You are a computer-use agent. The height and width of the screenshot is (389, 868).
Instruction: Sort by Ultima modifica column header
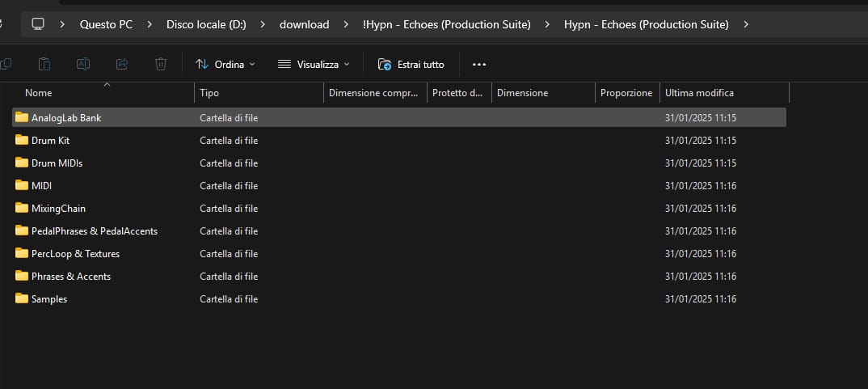tap(699, 92)
